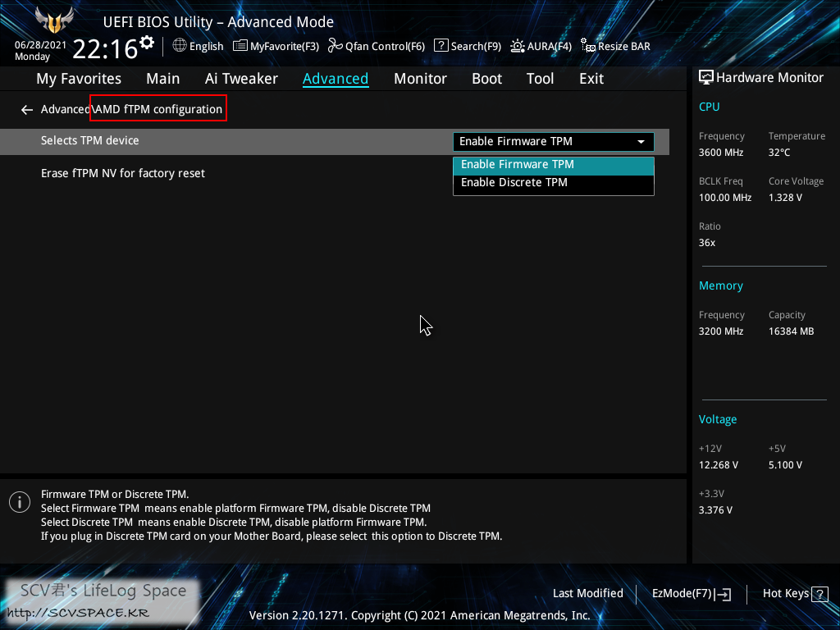Click the 22:16 clock display
Image resolution: width=840 pixels, height=630 pixels.
tap(106, 49)
